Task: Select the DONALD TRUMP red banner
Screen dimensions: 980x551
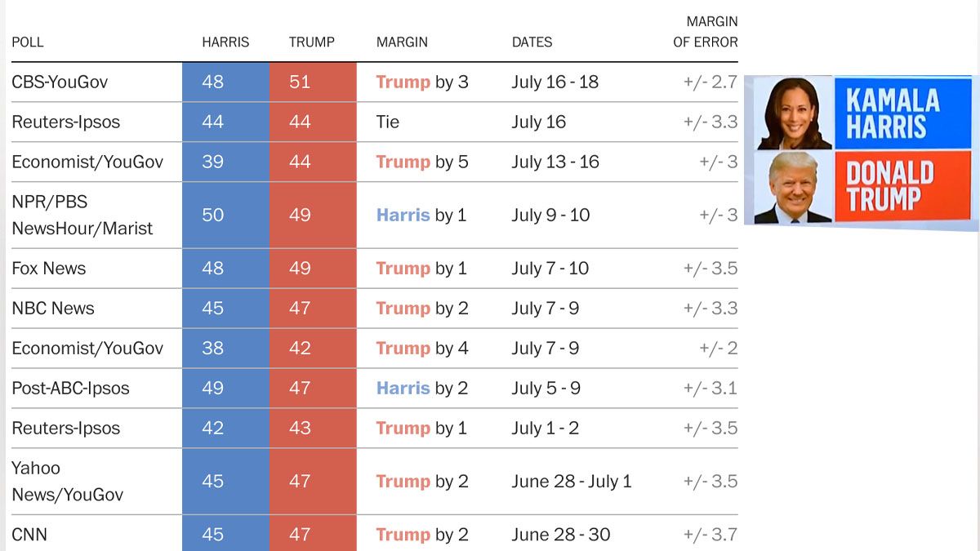Action: pyautogui.click(x=902, y=186)
